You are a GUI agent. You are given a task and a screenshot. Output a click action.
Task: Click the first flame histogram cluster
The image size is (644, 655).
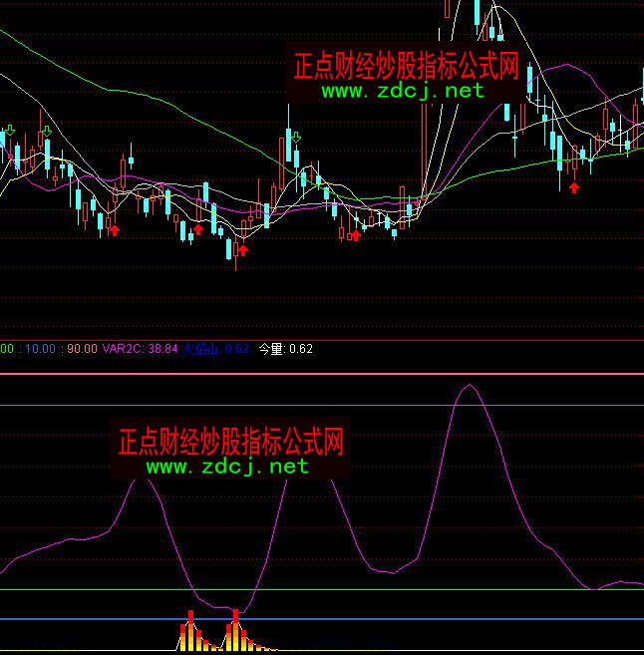pos(189,635)
